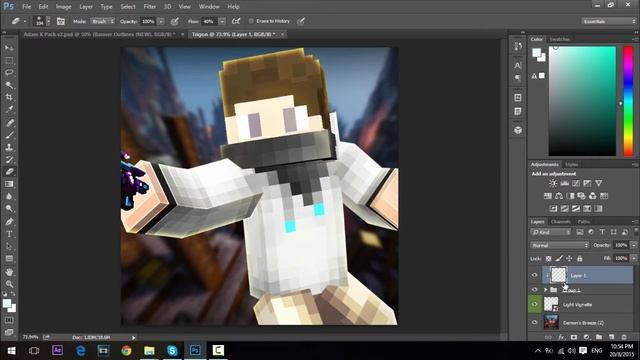Select the Gradient tool
The height and width of the screenshot is (360, 640).
click(x=9, y=184)
